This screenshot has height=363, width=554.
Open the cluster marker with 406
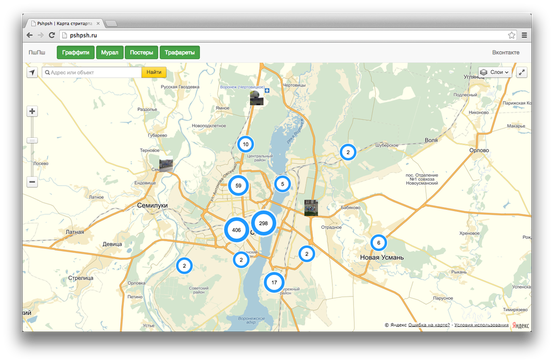point(236,230)
